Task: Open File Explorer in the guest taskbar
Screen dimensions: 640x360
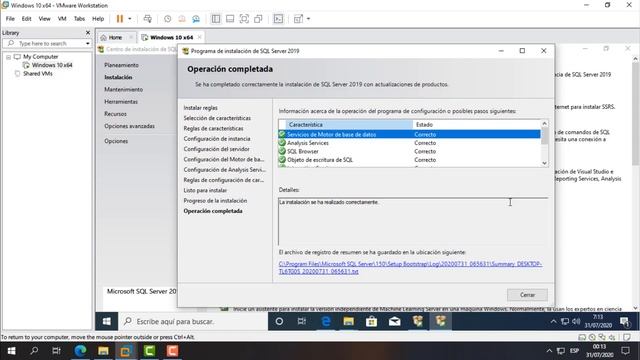Action: click(x=348, y=321)
